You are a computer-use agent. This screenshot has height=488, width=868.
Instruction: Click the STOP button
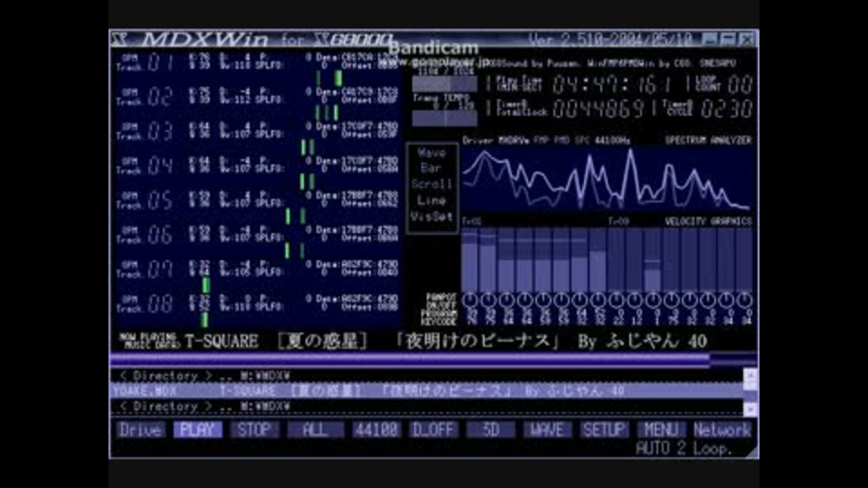pos(255,430)
